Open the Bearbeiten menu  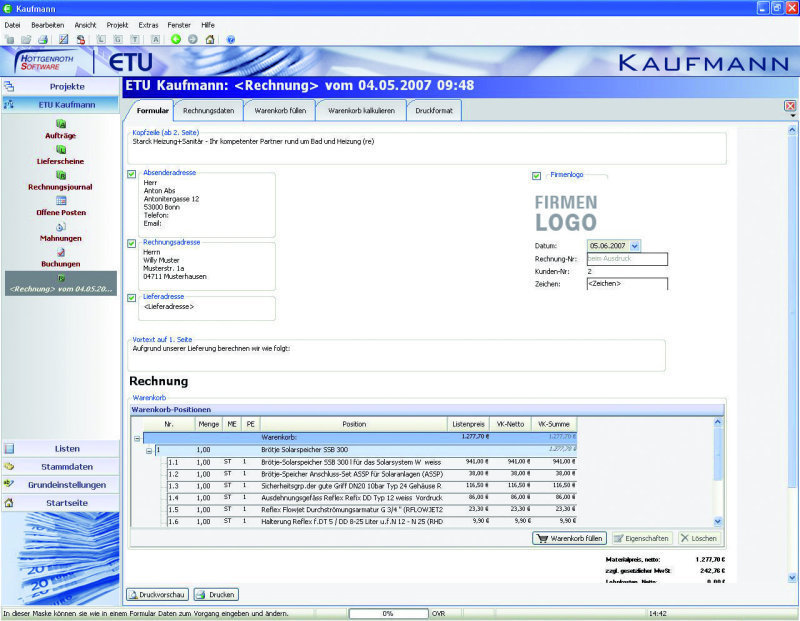(x=47, y=25)
